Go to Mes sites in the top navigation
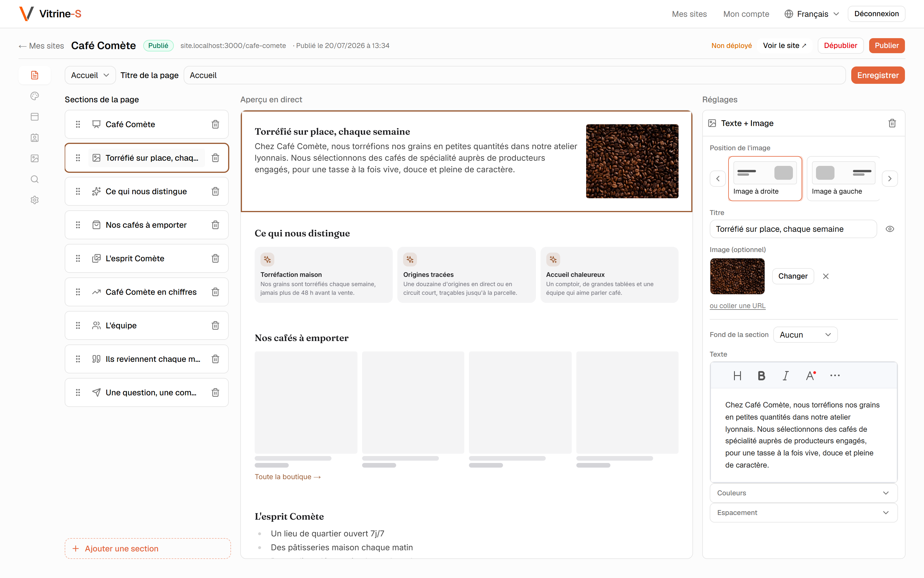Screen dimensions: 924x578 [689, 14]
